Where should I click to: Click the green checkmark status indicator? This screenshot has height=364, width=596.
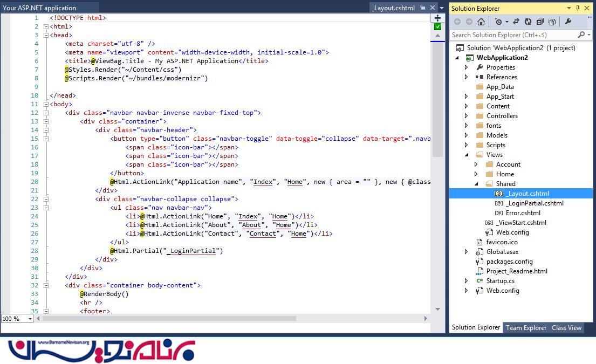pyautogui.click(x=437, y=26)
